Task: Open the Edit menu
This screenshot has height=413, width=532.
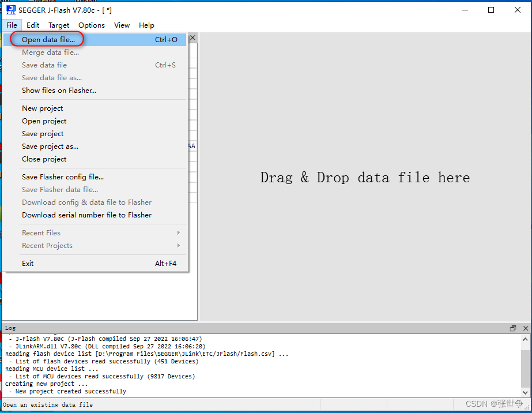Action: tap(33, 25)
